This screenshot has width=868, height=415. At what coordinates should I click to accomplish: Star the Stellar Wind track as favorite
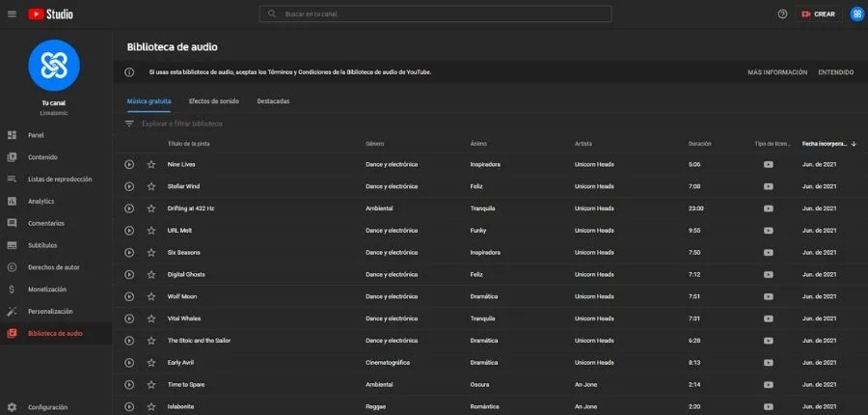pyautogui.click(x=151, y=186)
